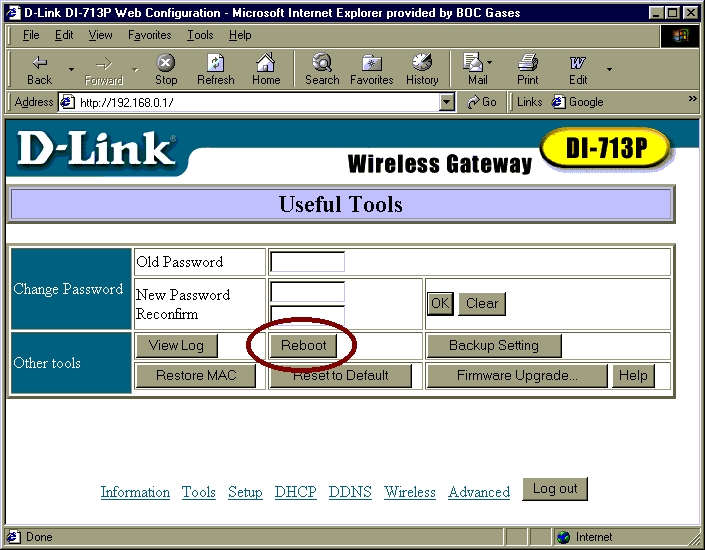The width and height of the screenshot is (705, 550).
Task: Focus the Old Password input field
Action: tap(307, 262)
